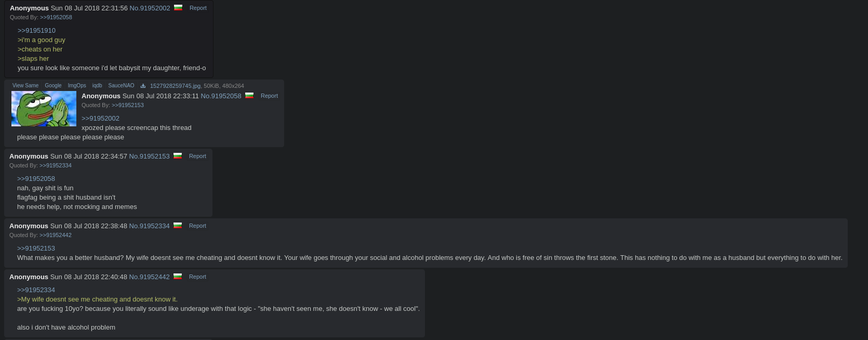Click the flag icon on post No.91952153
This screenshot has height=340, width=868.
coord(178,156)
